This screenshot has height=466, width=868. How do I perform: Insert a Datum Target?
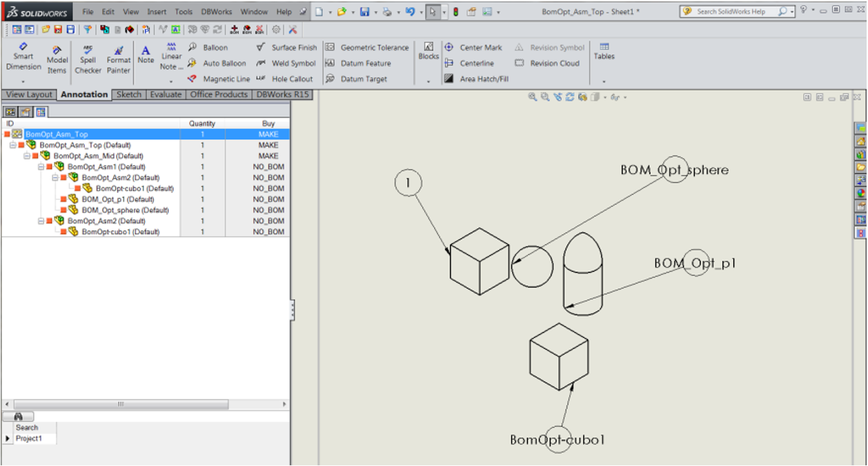point(356,79)
